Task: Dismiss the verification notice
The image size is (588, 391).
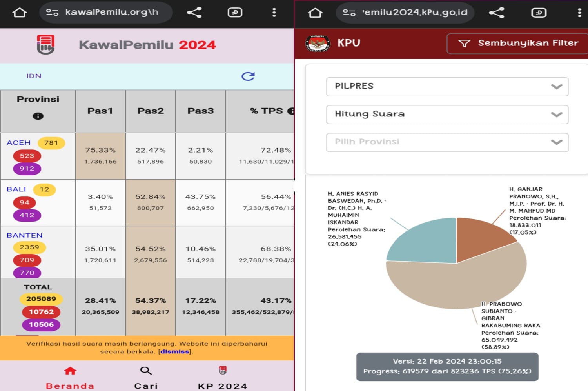Action: [x=175, y=352]
